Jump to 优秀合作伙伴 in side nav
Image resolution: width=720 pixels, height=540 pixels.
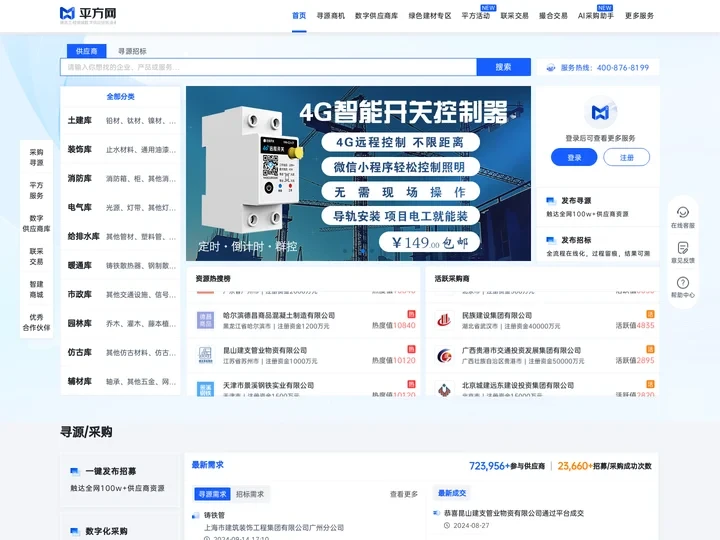(x=36, y=322)
